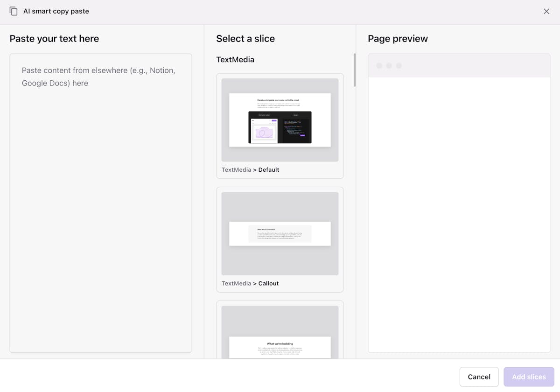Click the Add slices button
560x392 pixels.
(x=528, y=377)
